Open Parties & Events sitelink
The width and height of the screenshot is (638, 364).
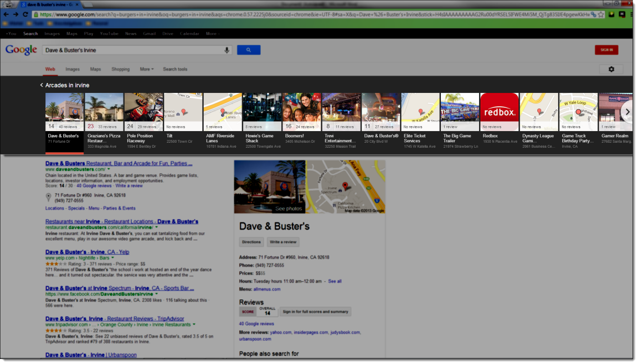coord(119,208)
